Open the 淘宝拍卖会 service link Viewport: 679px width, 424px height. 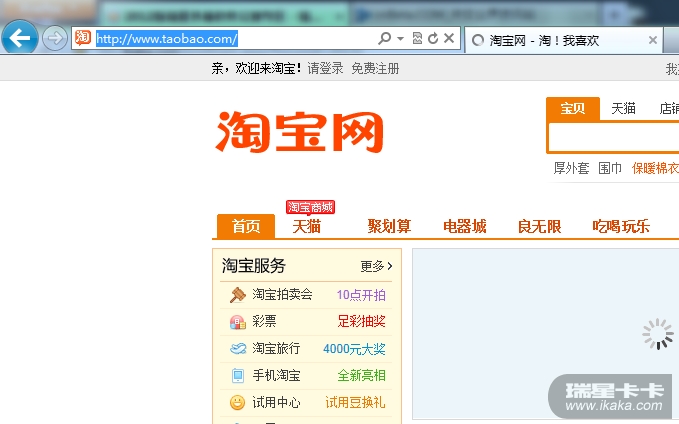pos(282,295)
